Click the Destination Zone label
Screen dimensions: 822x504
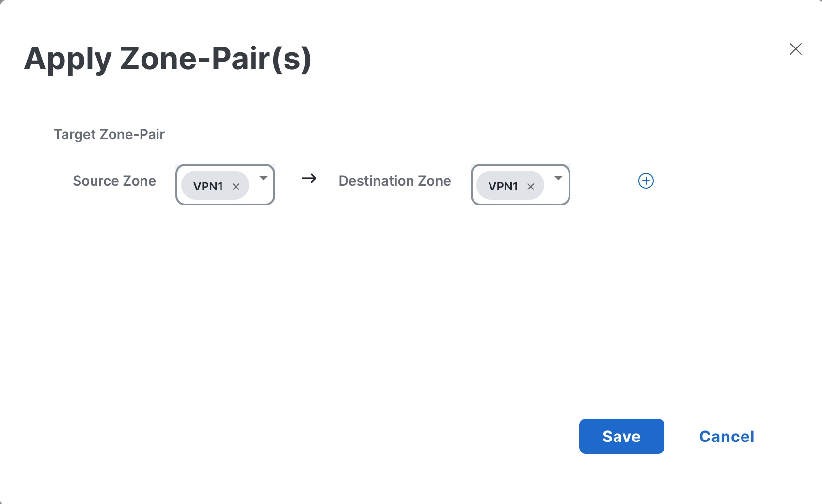coord(395,181)
